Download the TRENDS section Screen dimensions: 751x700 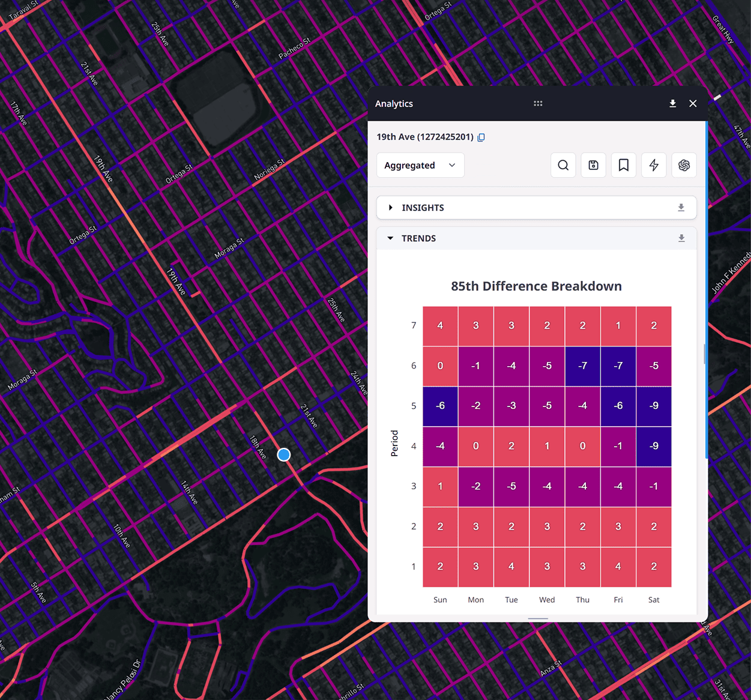point(681,238)
